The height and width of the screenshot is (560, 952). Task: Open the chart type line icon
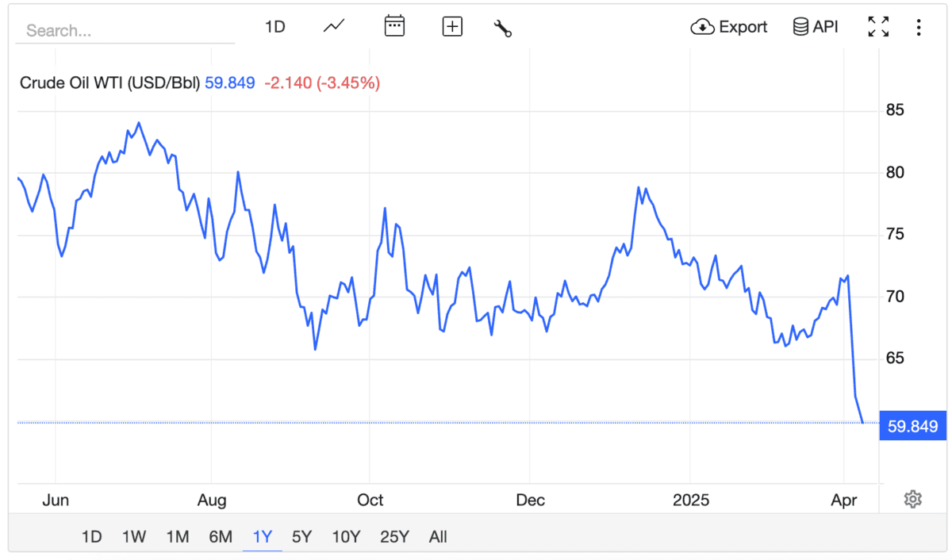pos(334,27)
